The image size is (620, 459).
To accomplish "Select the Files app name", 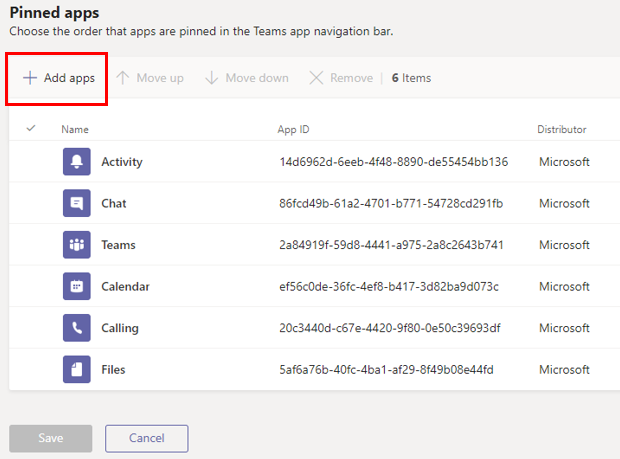I will pos(113,369).
